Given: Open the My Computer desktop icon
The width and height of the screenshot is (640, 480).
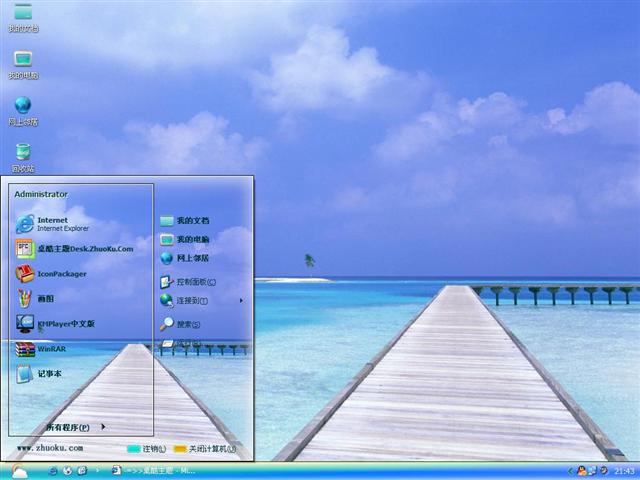Looking at the screenshot, I should [23, 65].
